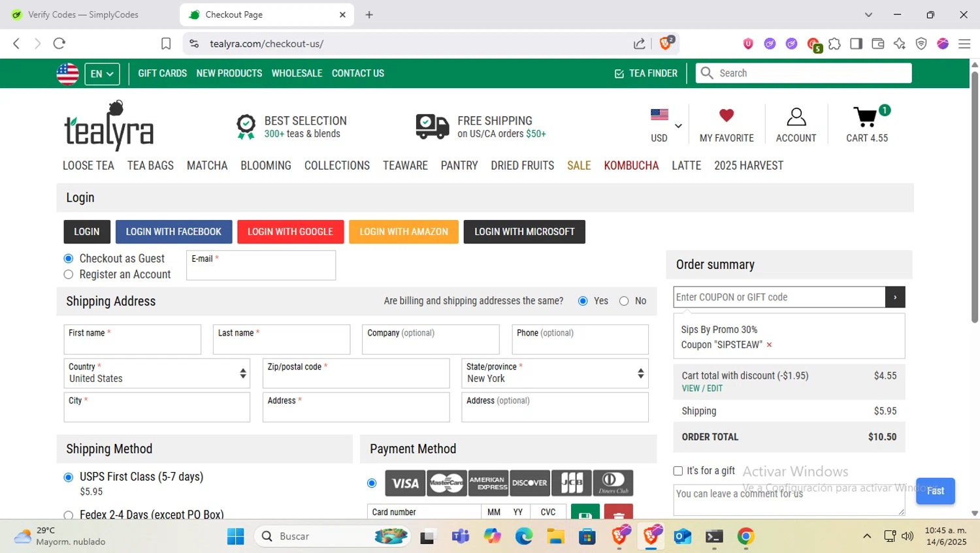Open the Brave Wallet icon

tap(878, 44)
